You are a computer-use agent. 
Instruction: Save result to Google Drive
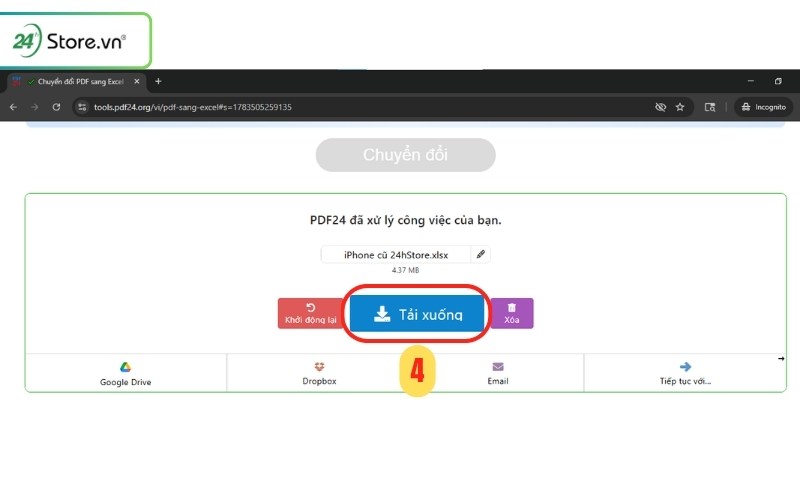click(126, 373)
